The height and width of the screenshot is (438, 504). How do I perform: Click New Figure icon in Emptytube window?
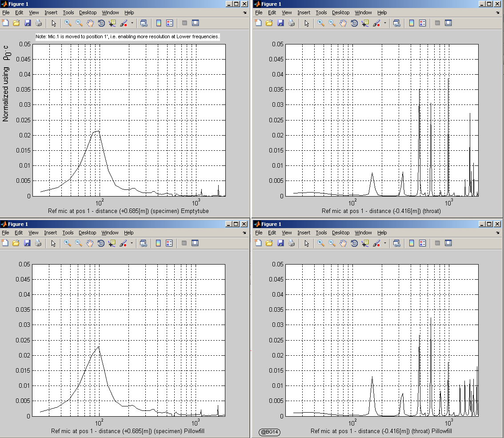coord(5,23)
